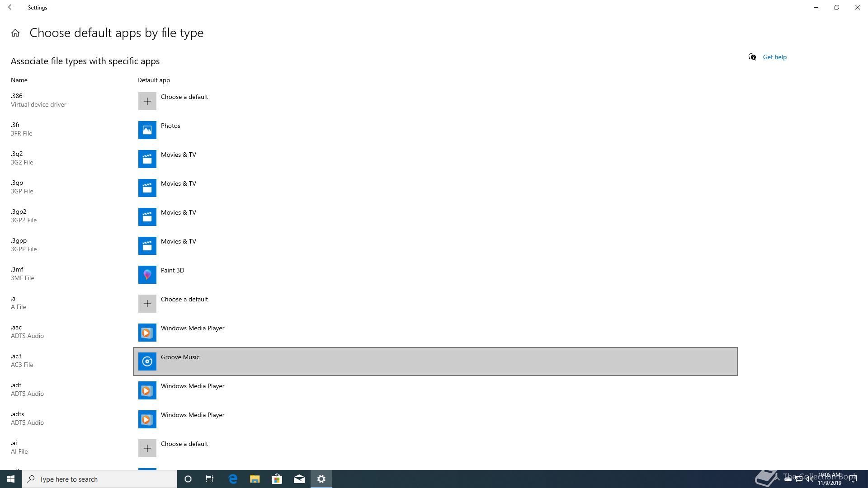
Task: Click Movies & TV icon for .3gp
Action: pos(147,188)
